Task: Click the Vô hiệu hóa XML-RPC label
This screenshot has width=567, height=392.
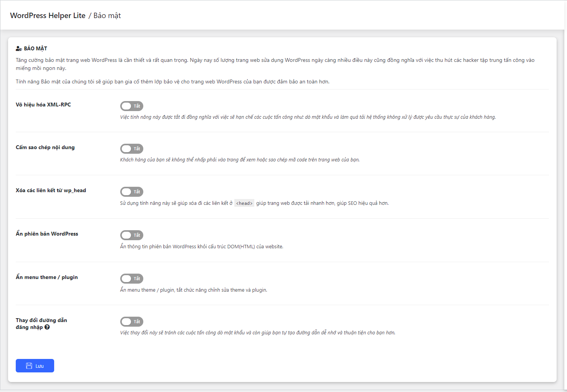Action: click(43, 105)
